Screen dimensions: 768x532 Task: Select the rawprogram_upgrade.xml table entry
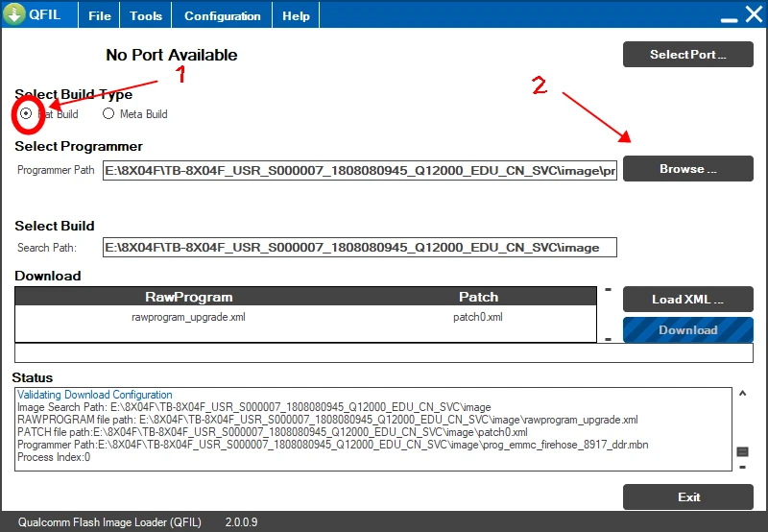click(188, 317)
